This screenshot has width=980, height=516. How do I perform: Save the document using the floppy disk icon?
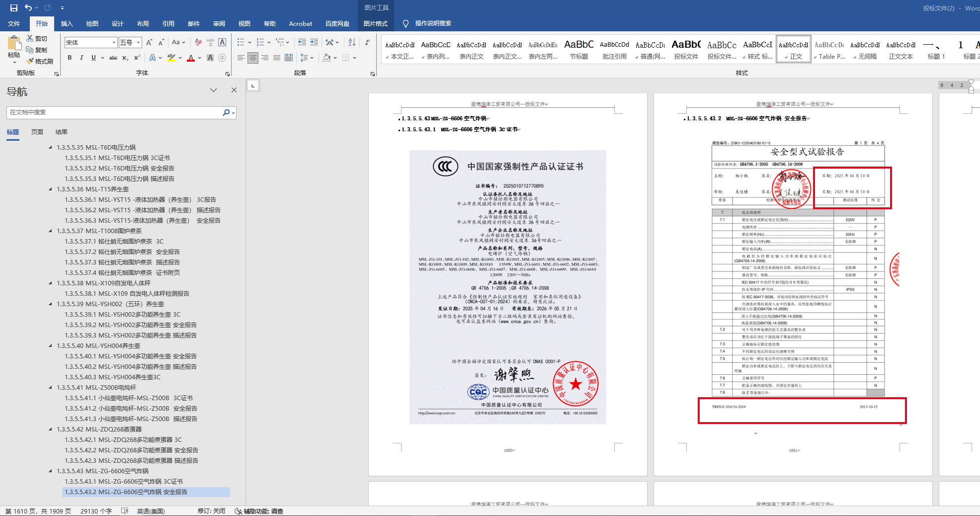point(14,8)
